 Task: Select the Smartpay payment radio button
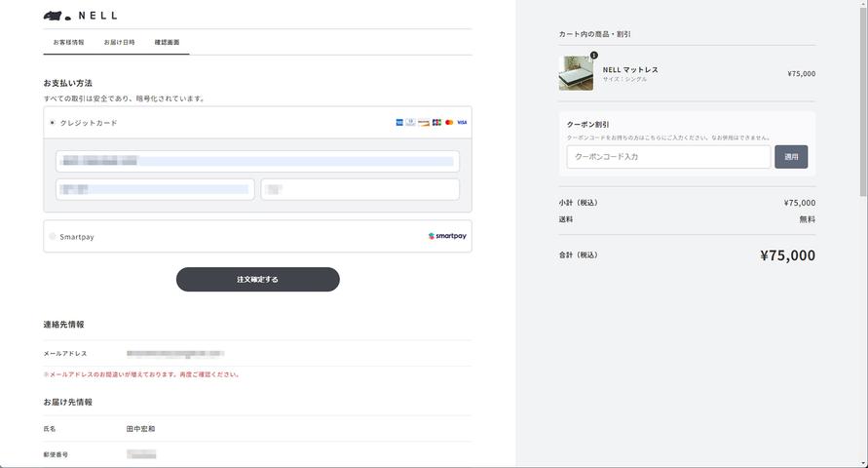coord(52,237)
